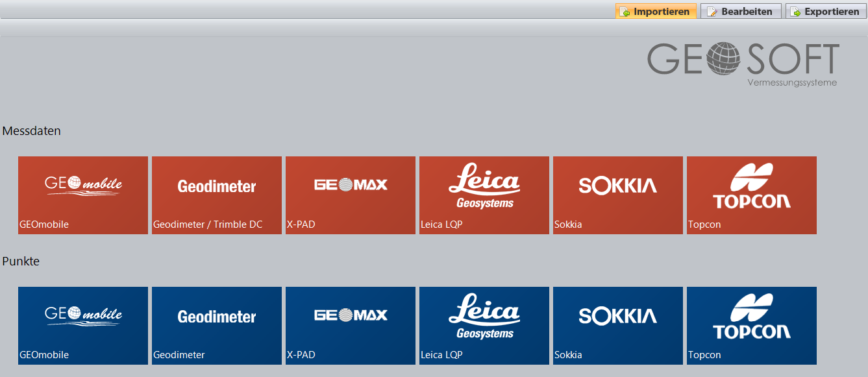This screenshot has width=868, height=377.
Task: Click the Punkte section heading
Action: tap(21, 261)
